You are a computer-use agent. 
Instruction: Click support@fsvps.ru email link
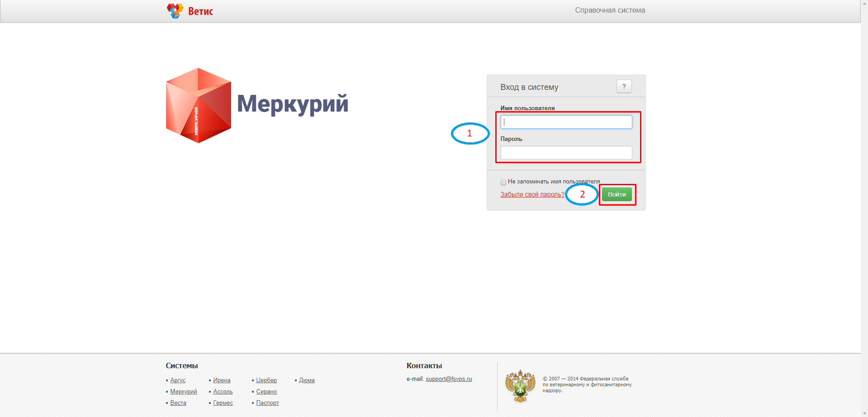click(449, 379)
